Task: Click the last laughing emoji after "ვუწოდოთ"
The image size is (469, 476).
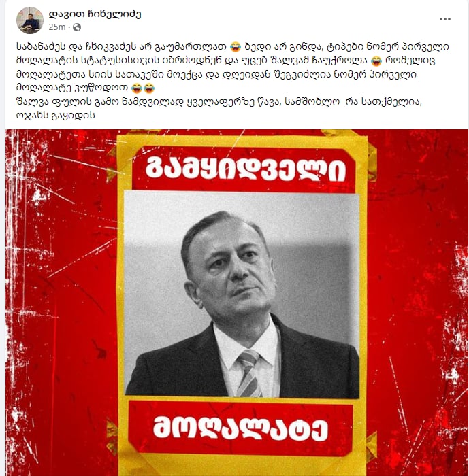Action: pyautogui.click(x=149, y=88)
